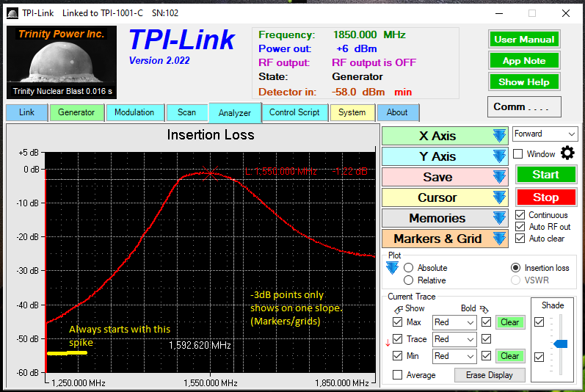Toggle Bold for the Min trace
Image resolution: width=585 pixels, height=392 pixels.
[486, 356]
